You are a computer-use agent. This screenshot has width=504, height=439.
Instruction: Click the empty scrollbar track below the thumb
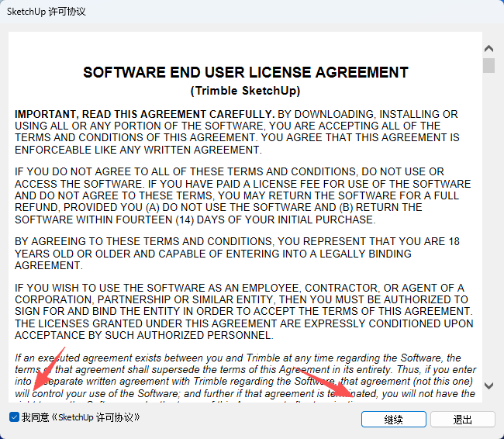pyautogui.click(x=488, y=233)
